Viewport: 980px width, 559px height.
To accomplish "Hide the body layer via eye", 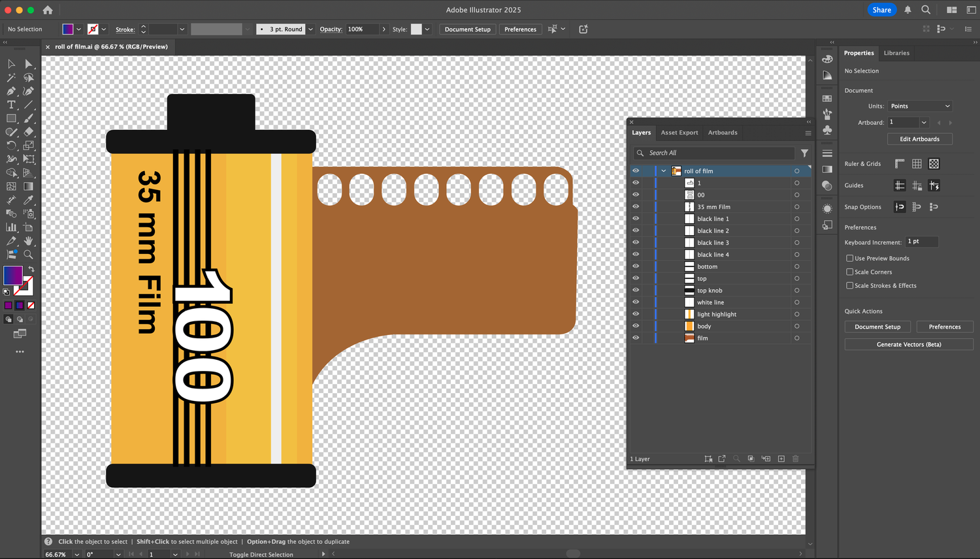I will coord(636,326).
